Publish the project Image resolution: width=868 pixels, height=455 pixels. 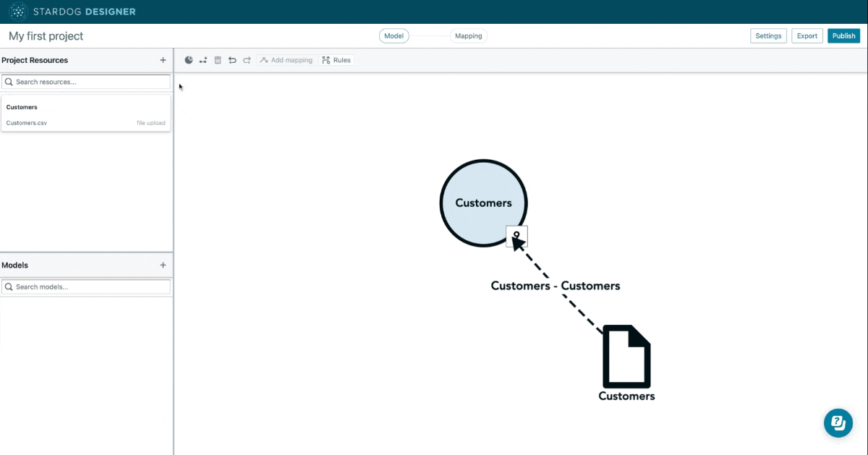[x=844, y=36]
